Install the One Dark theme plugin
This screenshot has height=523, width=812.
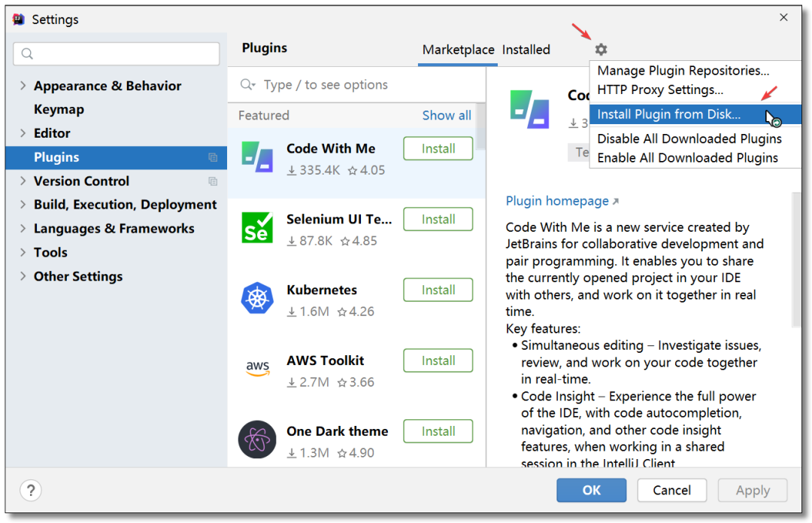pyautogui.click(x=438, y=431)
